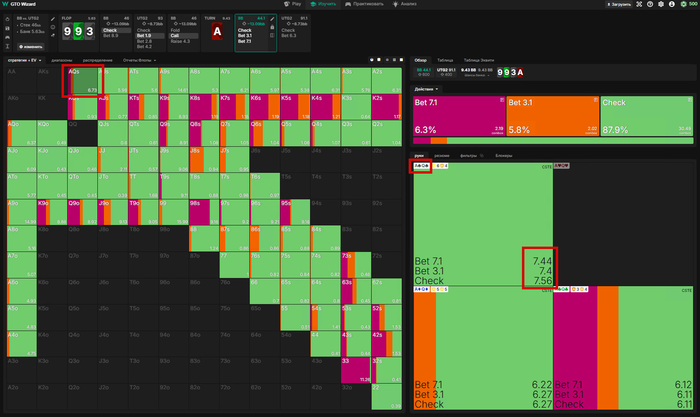Select the first matrix view mode icon
The width and height of the screenshot is (700, 417).
(371, 60)
